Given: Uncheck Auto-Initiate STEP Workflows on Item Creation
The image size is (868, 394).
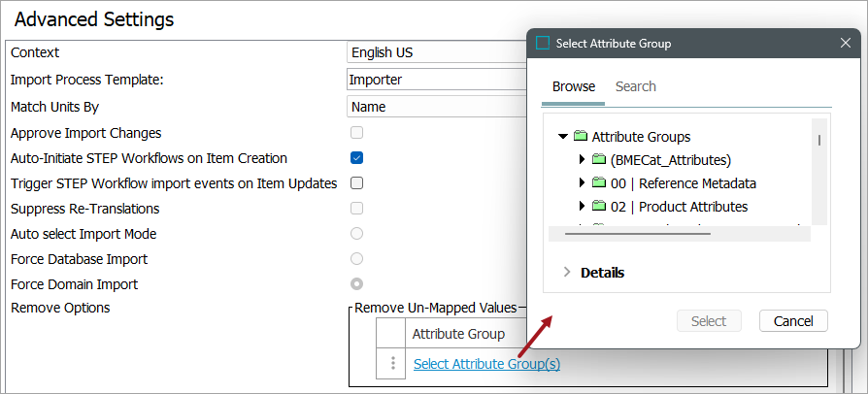Looking at the screenshot, I should tap(357, 158).
